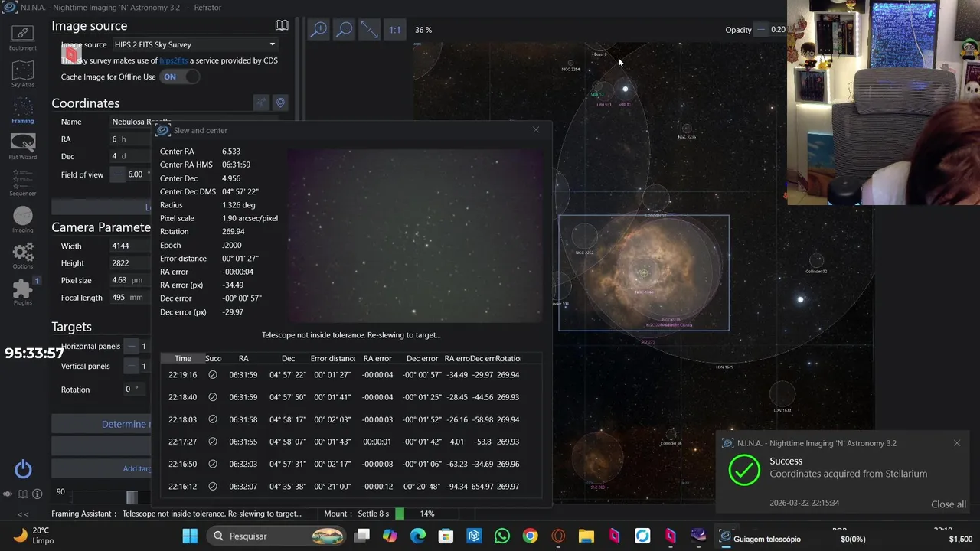Screen dimensions: 980x551
Task: Sort the table by Error distance column
Action: (x=332, y=358)
